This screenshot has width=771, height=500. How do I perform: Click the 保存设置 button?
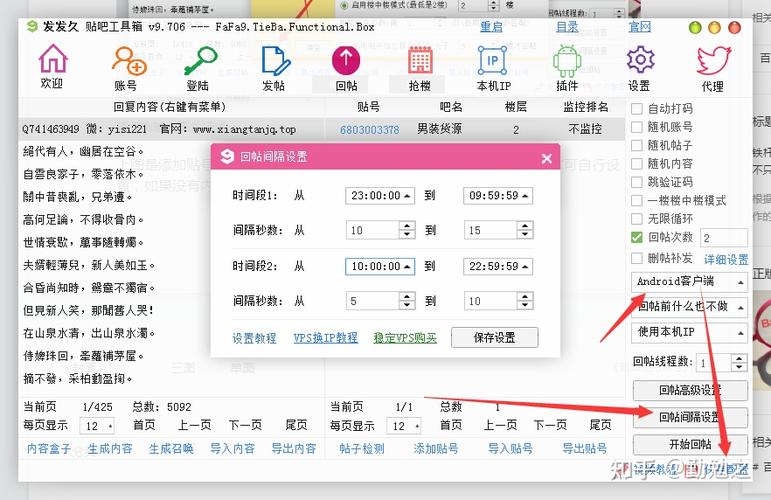click(495, 338)
